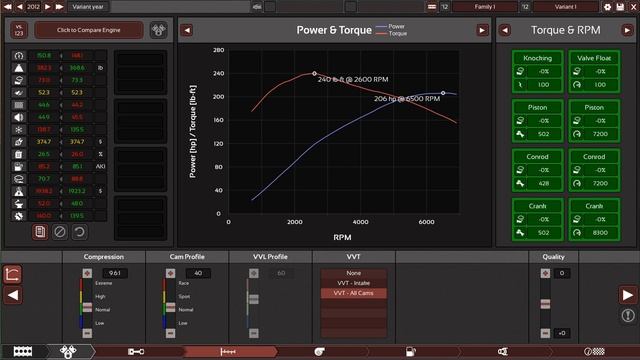Click the graph toggle icon above back arrow
Viewport: 640px width, 360px height.
point(12,274)
